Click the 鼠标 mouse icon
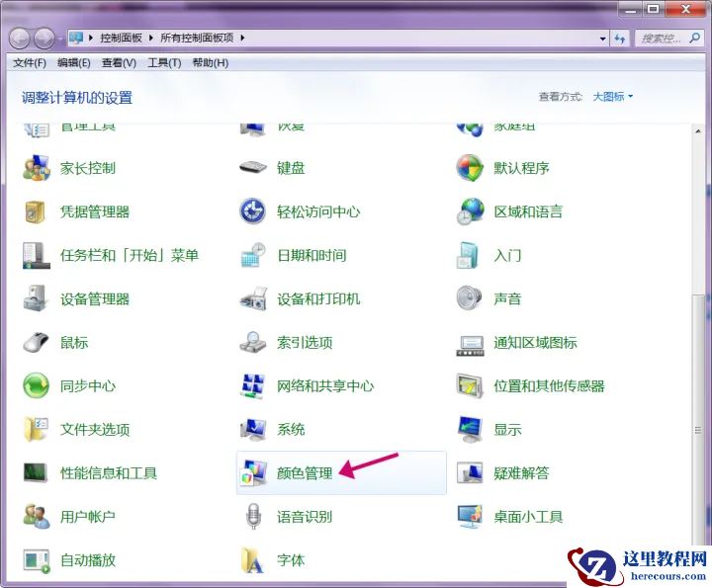 (x=36, y=342)
